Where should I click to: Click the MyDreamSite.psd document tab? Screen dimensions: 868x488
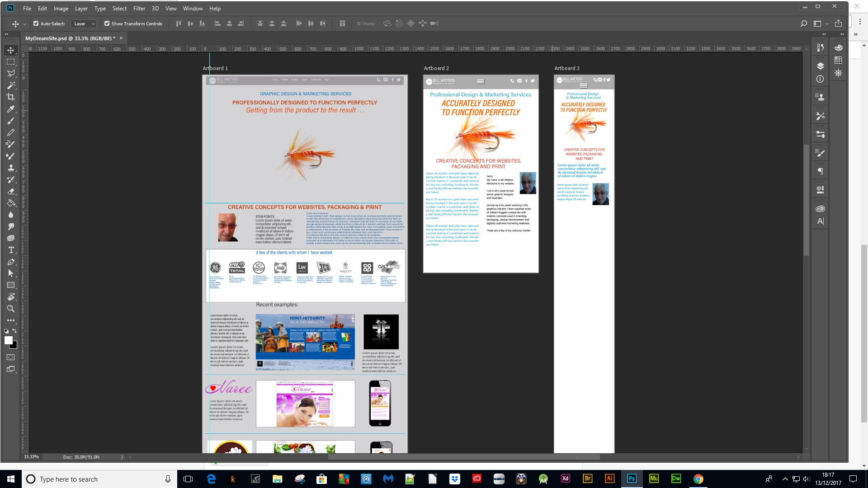coord(70,38)
